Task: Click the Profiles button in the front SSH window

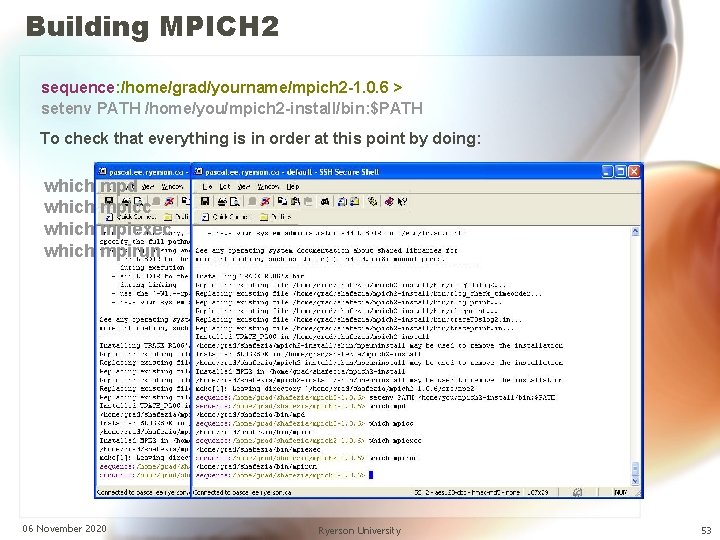Action: pos(276,216)
